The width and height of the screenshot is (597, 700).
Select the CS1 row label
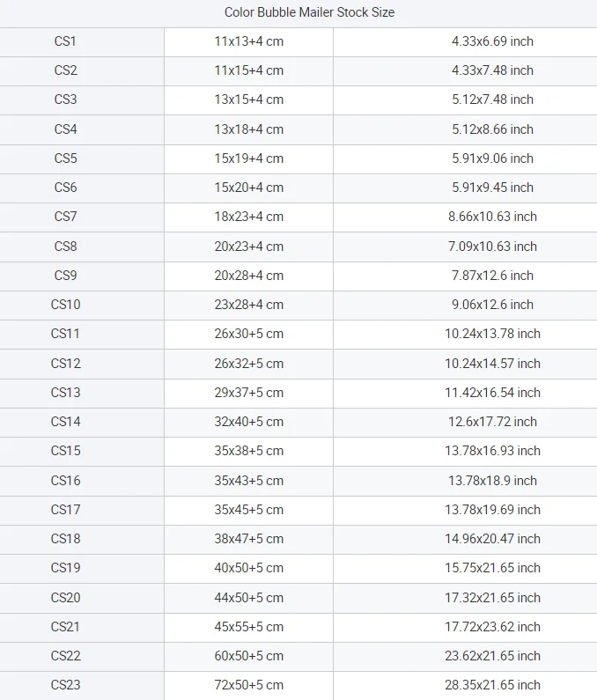pyautogui.click(x=66, y=41)
